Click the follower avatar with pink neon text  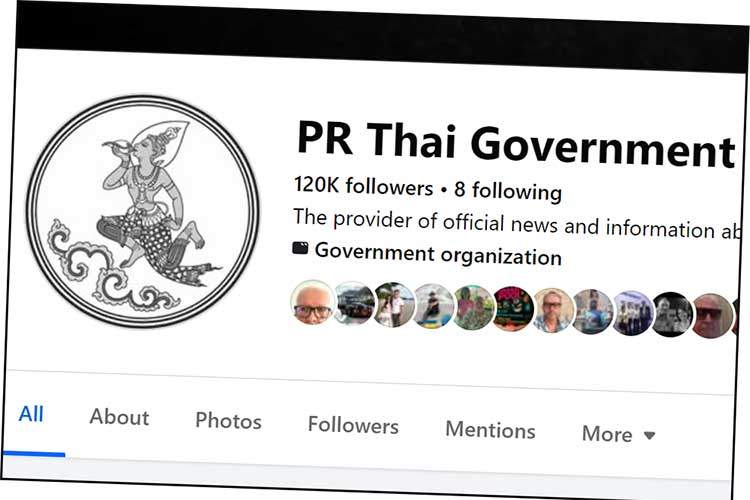513,309
